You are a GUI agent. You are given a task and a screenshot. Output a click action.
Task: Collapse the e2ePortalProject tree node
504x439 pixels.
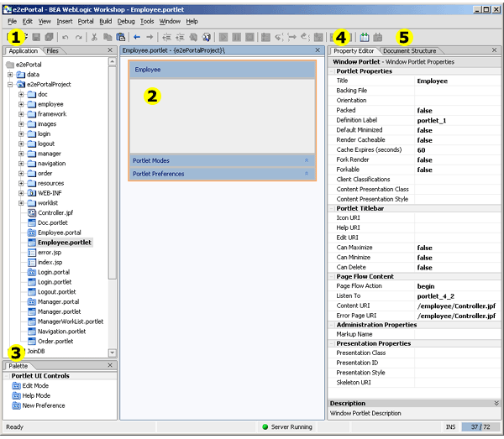point(10,85)
